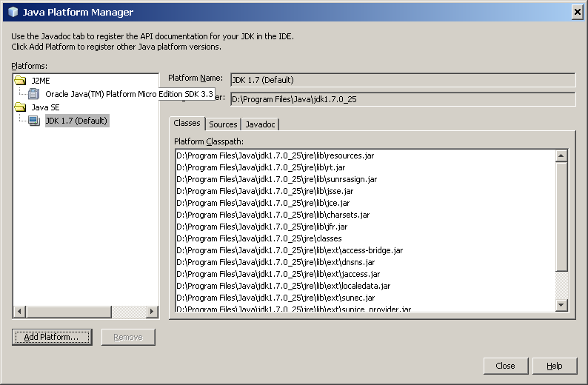Click the Platforms tree scroll right arrow
The height and width of the screenshot is (385, 588).
(152, 311)
